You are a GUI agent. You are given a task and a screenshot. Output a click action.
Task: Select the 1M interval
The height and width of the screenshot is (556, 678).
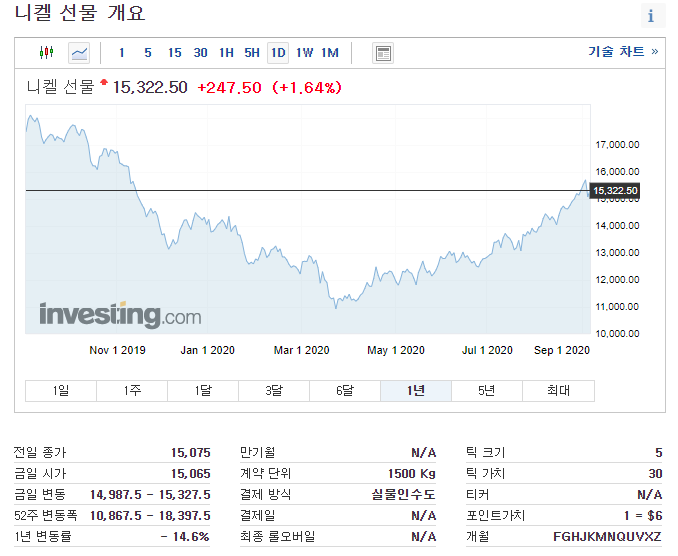[330, 53]
